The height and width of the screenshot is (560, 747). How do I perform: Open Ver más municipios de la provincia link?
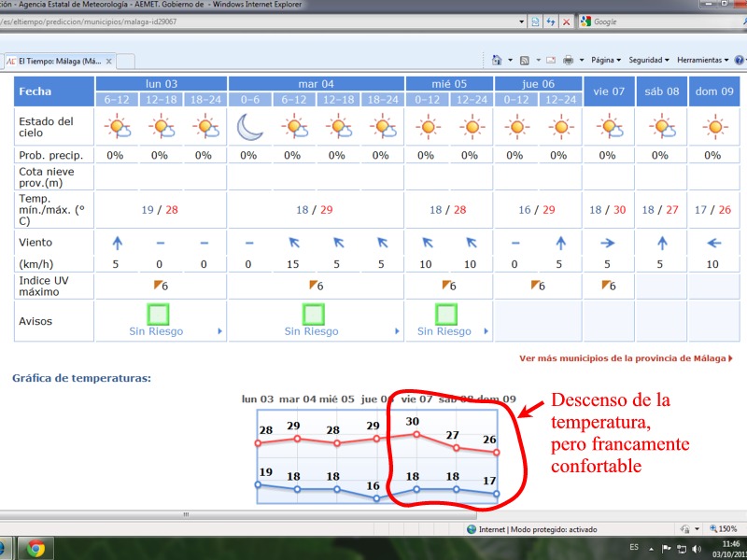pyautogui.click(x=625, y=357)
